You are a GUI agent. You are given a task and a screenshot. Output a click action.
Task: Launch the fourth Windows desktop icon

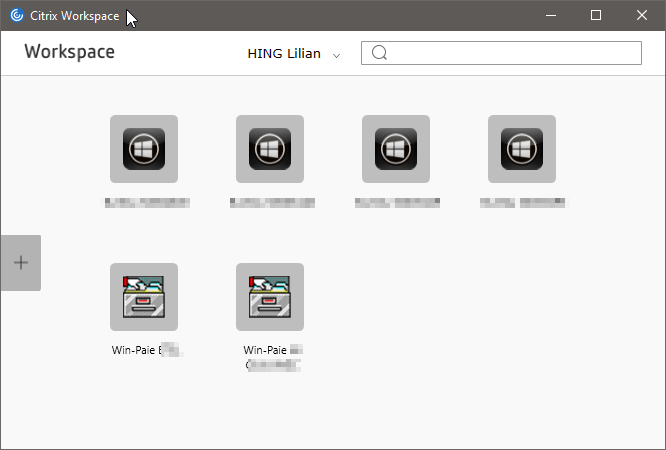[x=521, y=149]
